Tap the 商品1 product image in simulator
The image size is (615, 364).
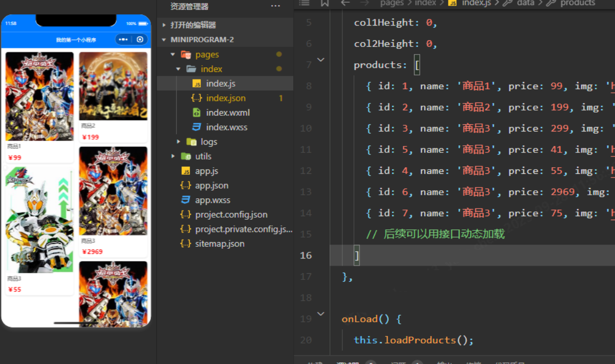39,96
